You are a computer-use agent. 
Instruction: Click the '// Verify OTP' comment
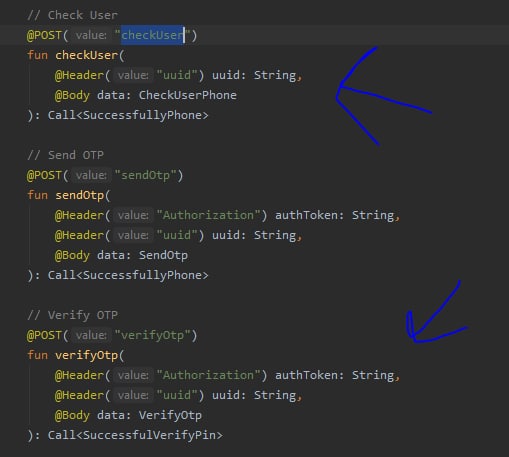[x=73, y=315]
